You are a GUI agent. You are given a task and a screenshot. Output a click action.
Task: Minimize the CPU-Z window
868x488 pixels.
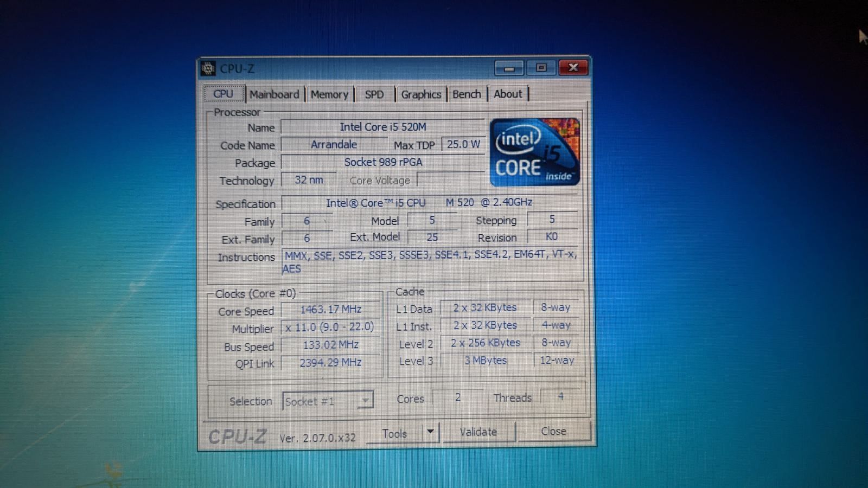(x=509, y=68)
